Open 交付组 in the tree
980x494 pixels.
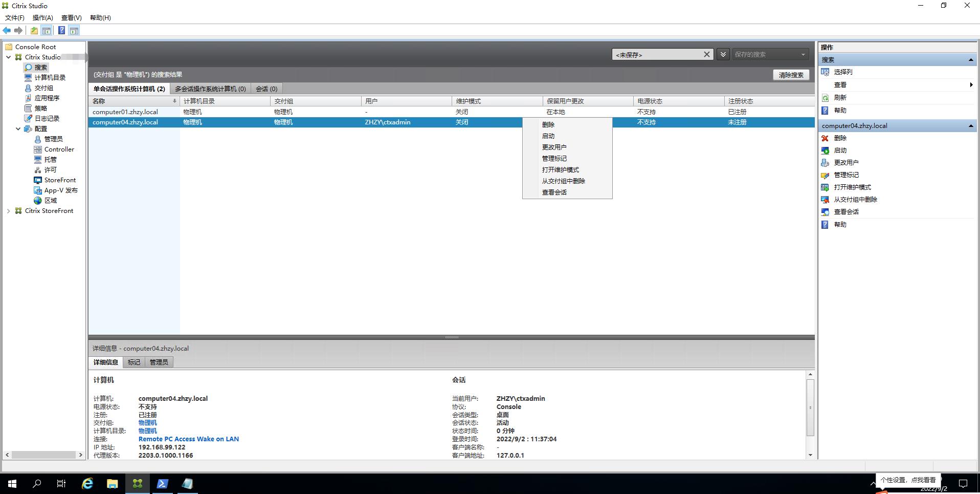[44, 88]
